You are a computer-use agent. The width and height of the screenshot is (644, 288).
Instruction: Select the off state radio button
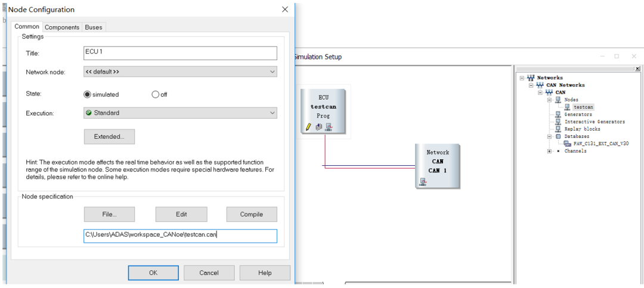coord(155,94)
